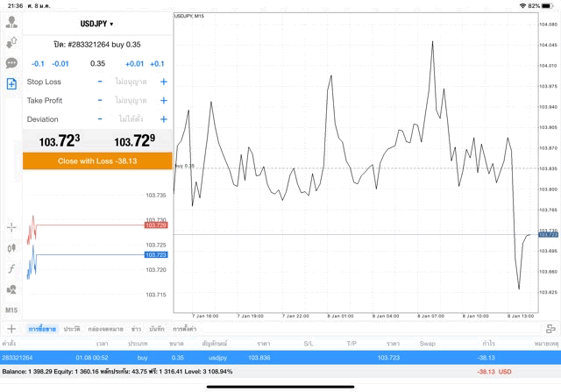Open the trade arrows icon in sidebar
The image size is (561, 392).
(11, 43)
